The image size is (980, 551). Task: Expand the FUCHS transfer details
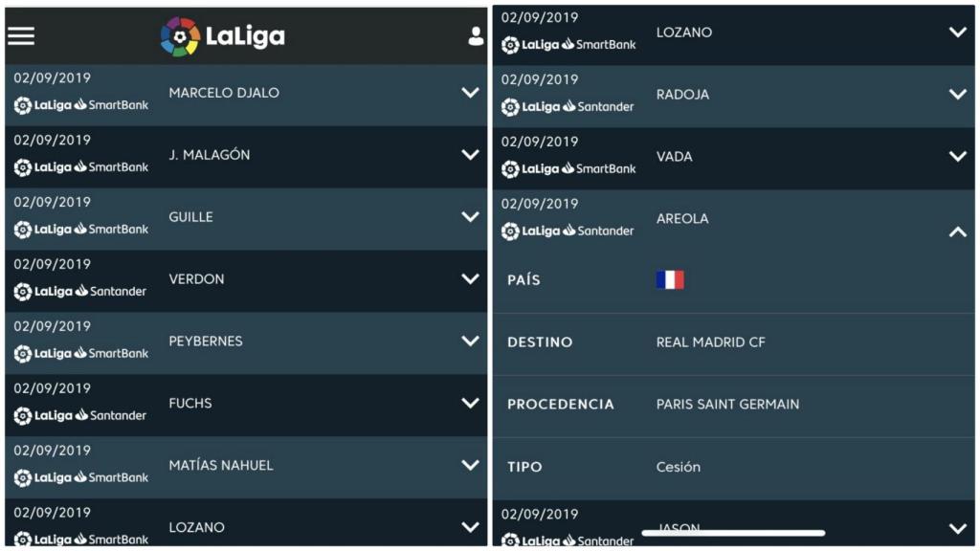[x=468, y=403]
